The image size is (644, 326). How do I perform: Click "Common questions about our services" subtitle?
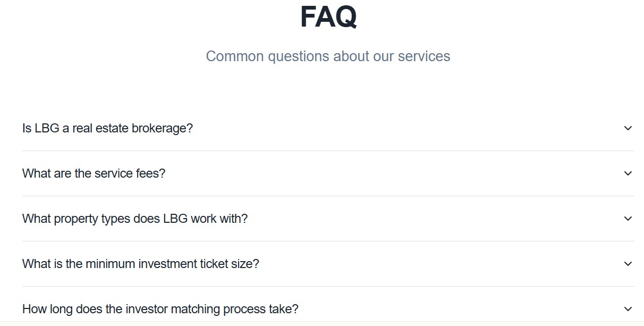click(x=328, y=56)
